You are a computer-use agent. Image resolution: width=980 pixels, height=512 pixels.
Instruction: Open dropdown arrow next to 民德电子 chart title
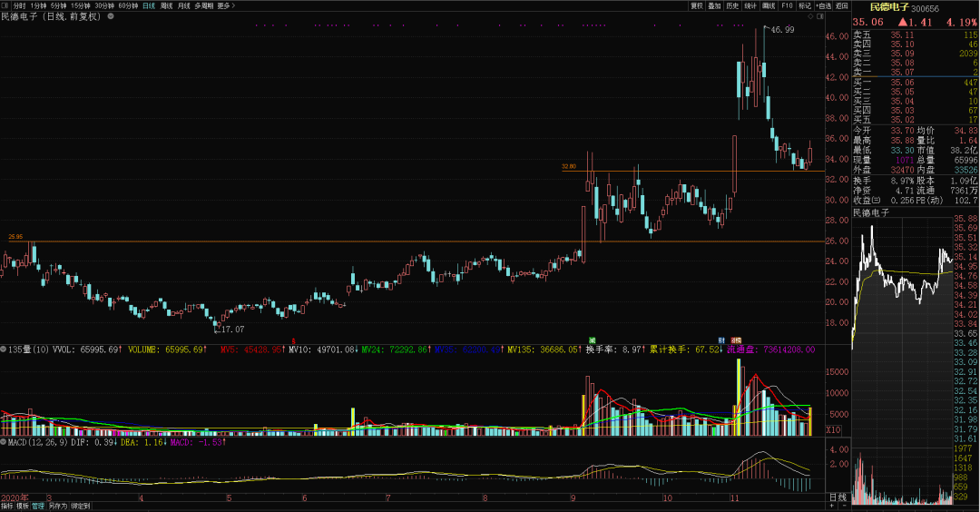coord(111,16)
